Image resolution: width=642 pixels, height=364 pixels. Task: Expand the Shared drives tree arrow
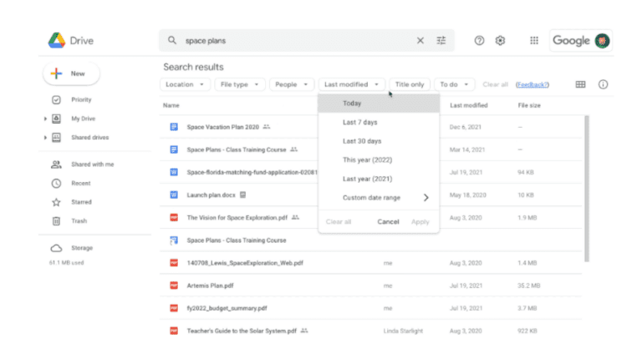45,138
